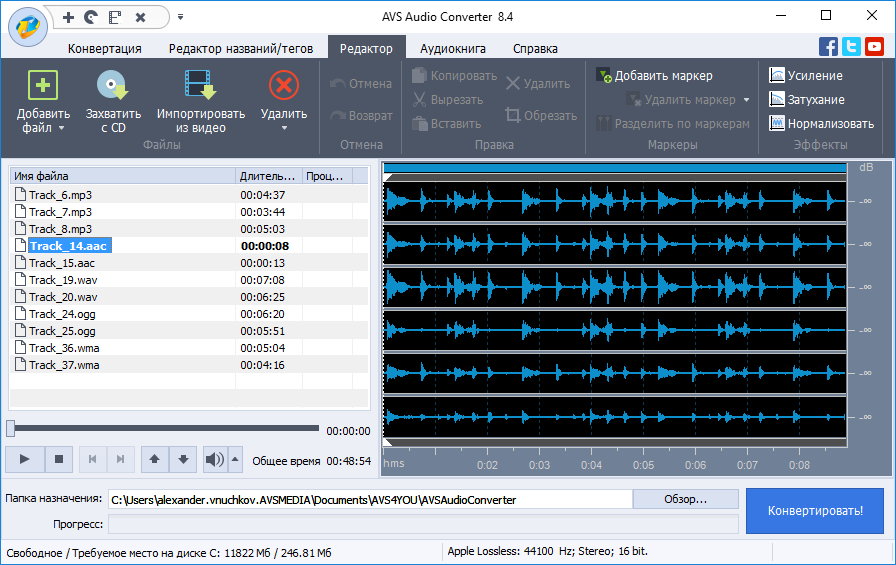The width and height of the screenshot is (896, 565).
Task: Click Удалить маркер button
Action: click(681, 100)
